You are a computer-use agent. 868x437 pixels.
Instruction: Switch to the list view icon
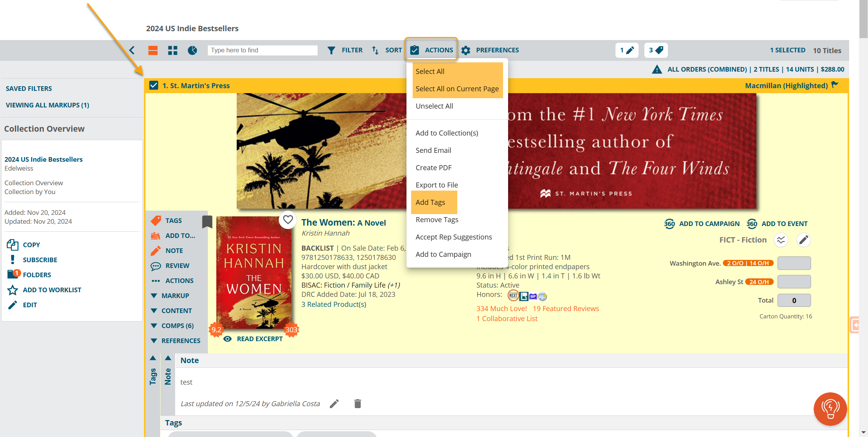[153, 50]
